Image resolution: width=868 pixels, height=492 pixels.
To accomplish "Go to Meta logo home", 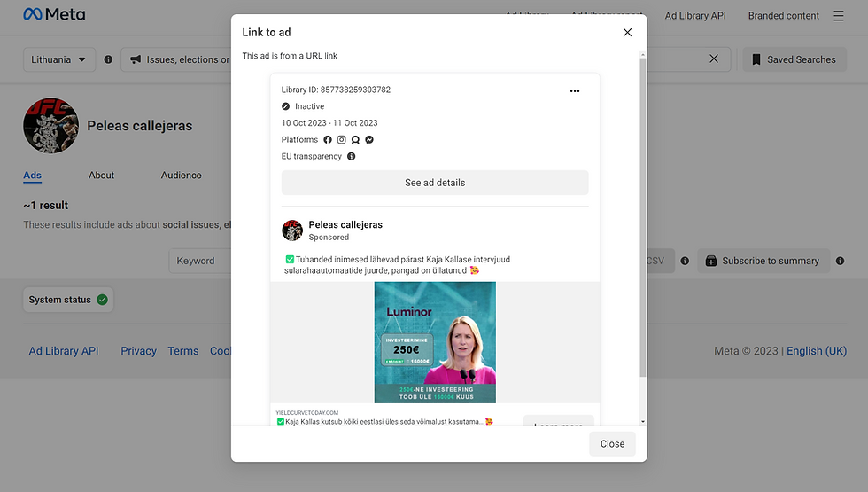I will click(x=54, y=14).
